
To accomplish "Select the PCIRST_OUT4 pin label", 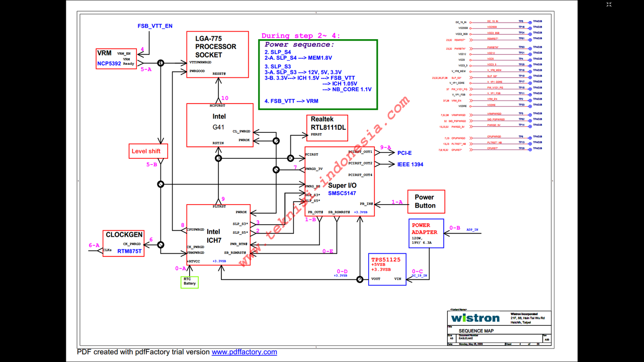I will tap(360, 174).
